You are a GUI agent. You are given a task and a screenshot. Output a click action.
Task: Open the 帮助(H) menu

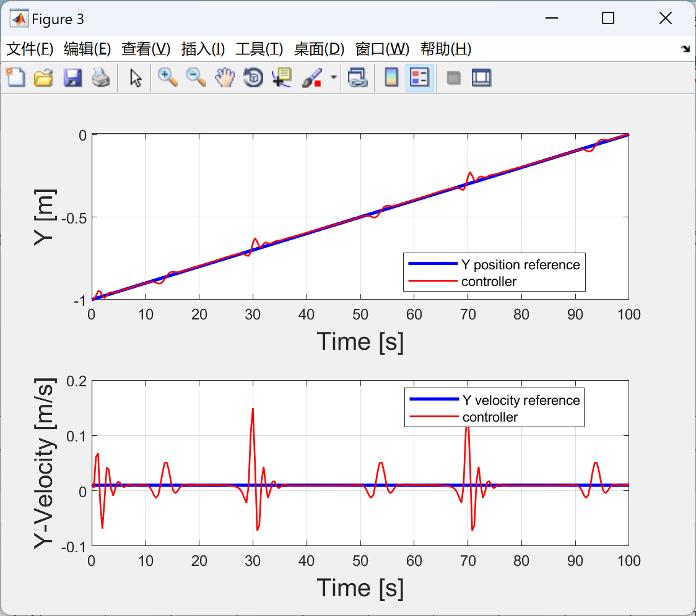446,49
